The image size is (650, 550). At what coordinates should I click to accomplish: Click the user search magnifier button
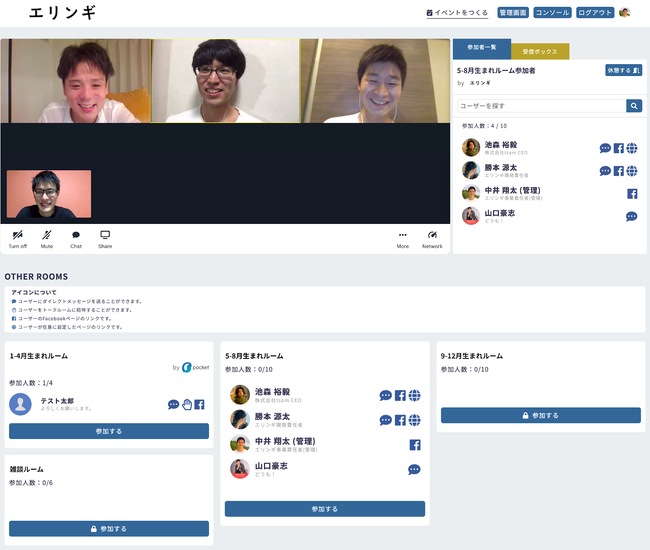(634, 105)
